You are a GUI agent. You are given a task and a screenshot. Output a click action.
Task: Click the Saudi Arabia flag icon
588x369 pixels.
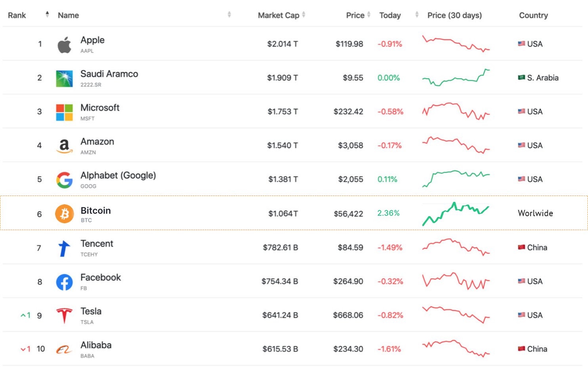click(x=521, y=77)
